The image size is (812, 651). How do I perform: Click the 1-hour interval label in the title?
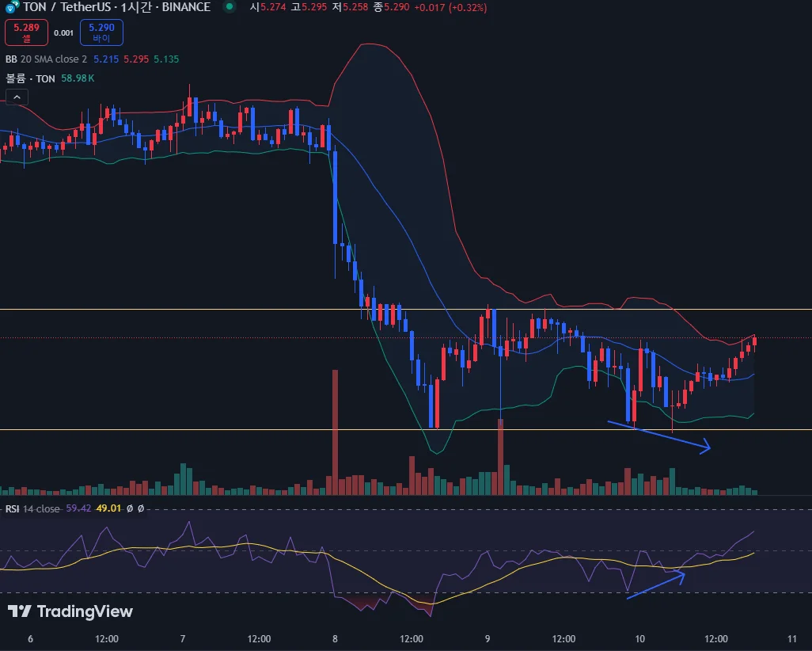136,7
